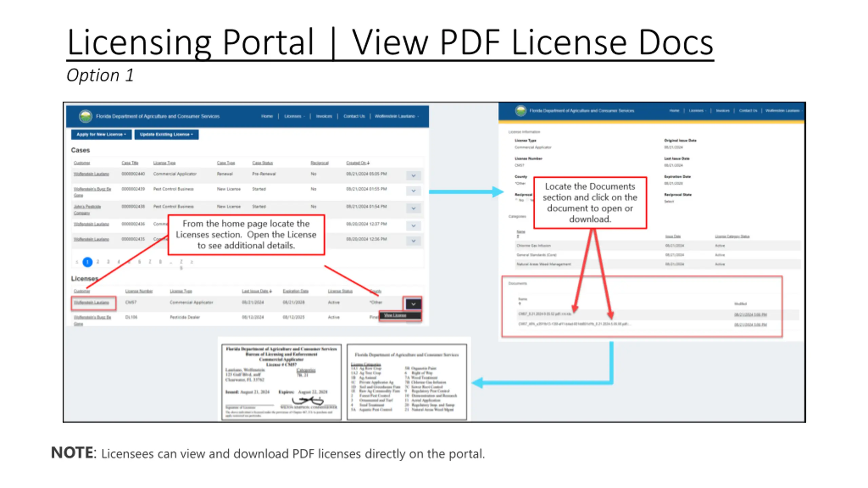The height and width of the screenshot is (488, 868).
Task: Sort Cases table by Reciprocal column
Action: [319, 163]
